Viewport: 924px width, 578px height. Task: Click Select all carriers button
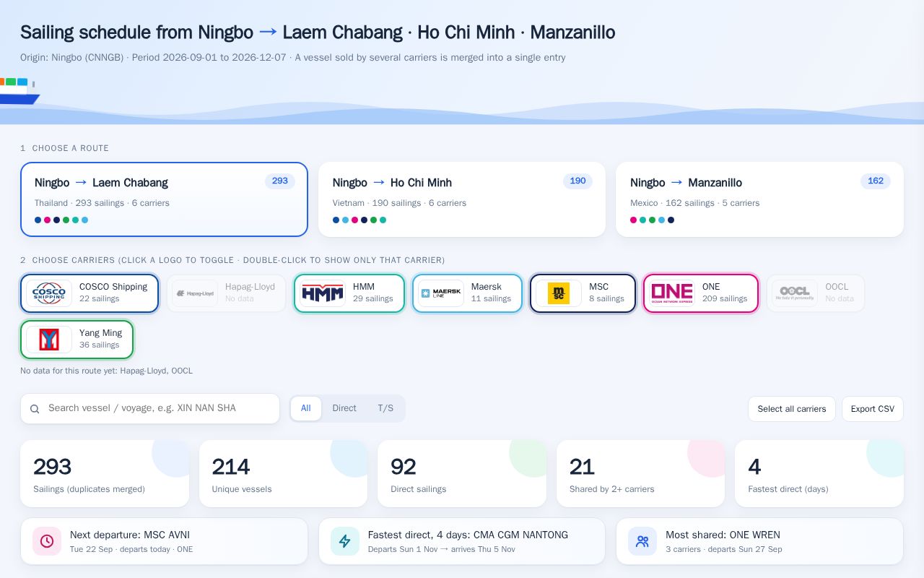tap(792, 409)
